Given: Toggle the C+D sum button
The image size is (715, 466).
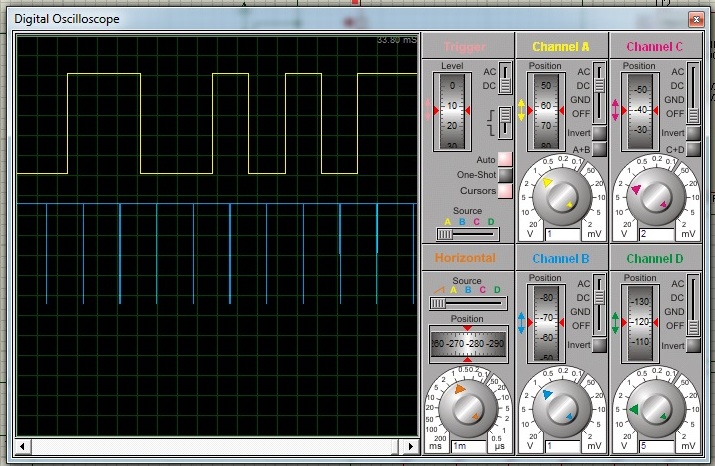Looking at the screenshot, I should [x=693, y=149].
